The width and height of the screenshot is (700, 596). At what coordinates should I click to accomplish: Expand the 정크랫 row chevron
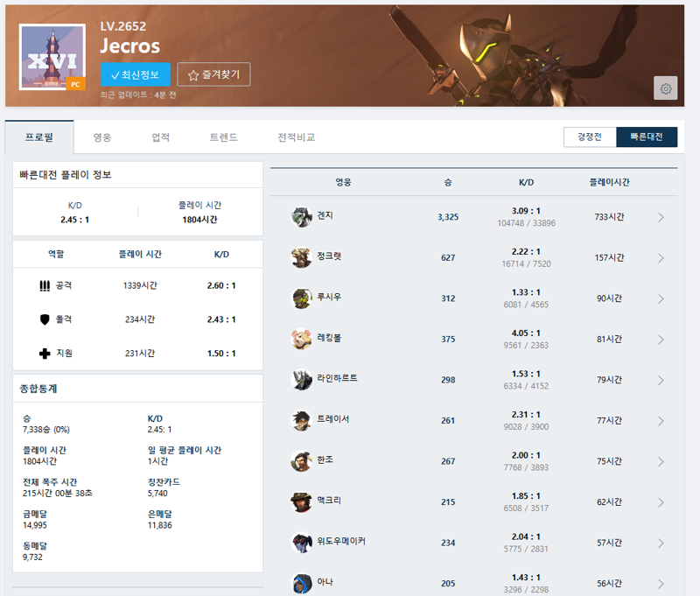661,258
